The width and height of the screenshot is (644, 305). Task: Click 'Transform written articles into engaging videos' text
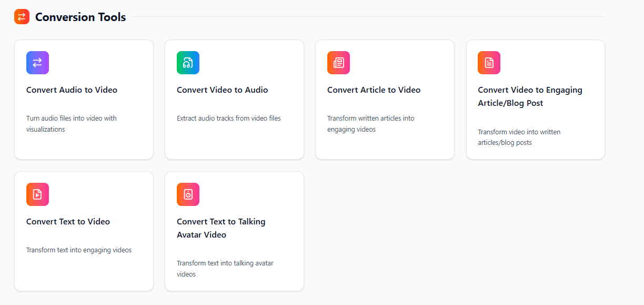(370, 124)
